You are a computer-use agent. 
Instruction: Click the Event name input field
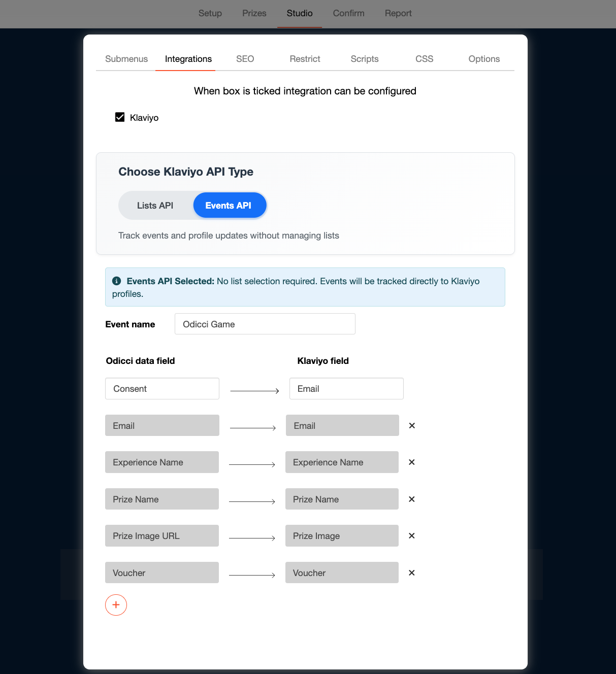(265, 324)
